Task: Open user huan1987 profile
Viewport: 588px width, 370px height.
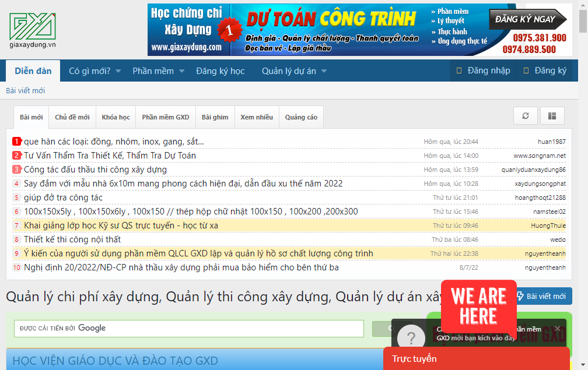Action: point(552,142)
